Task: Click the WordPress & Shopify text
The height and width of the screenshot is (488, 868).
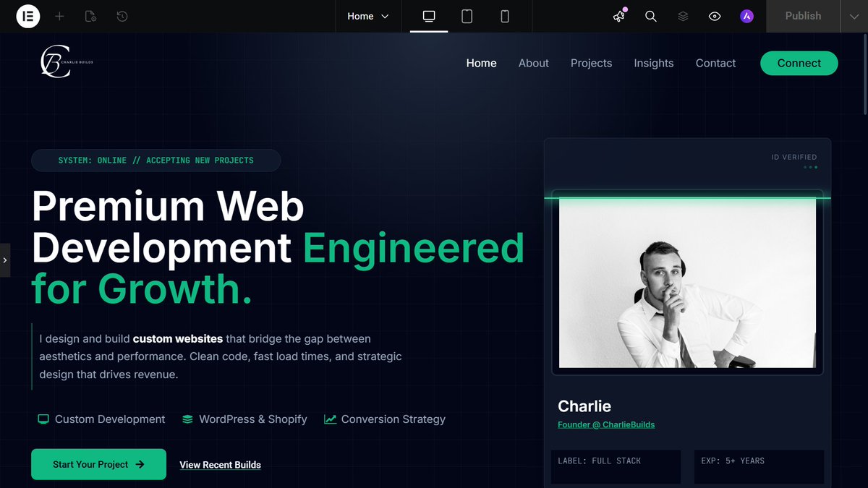Action: [253, 419]
